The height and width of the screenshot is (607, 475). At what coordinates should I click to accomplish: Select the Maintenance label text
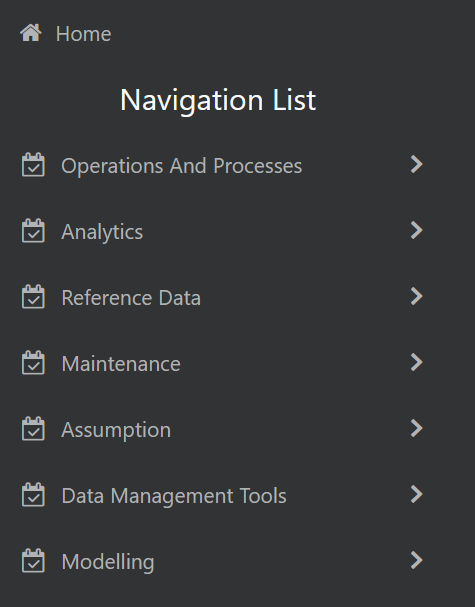pos(121,364)
